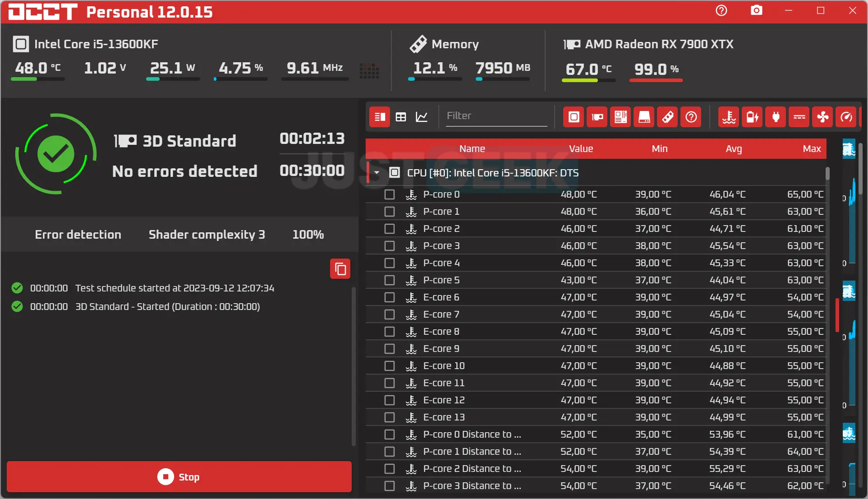Image resolution: width=868 pixels, height=499 pixels.
Task: Switch to the graph view
Action: [x=422, y=117]
